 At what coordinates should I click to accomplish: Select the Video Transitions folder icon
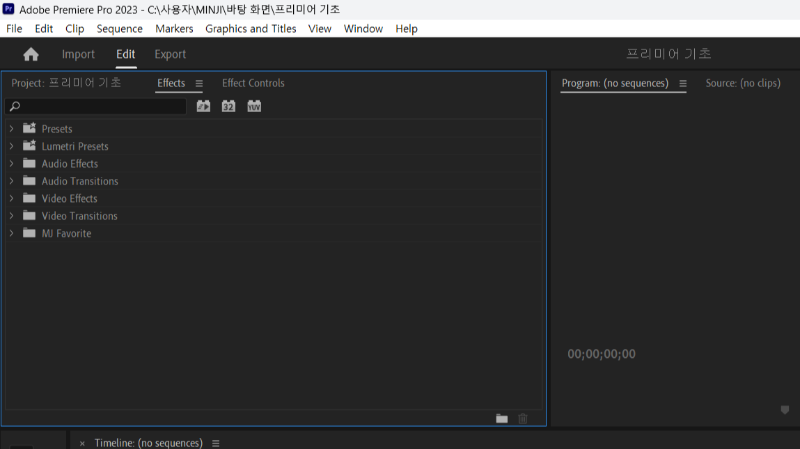coord(29,215)
